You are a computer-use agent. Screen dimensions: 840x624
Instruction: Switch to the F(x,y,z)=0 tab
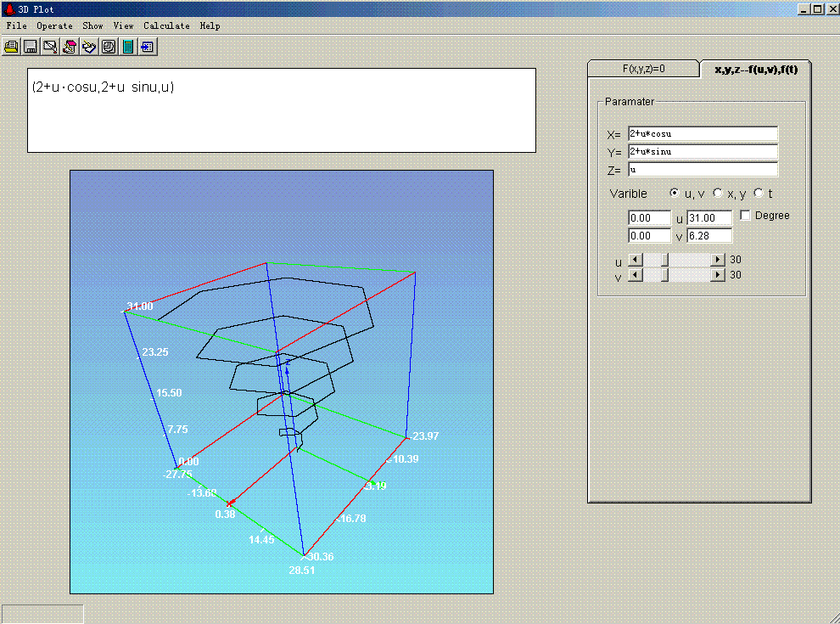(643, 69)
